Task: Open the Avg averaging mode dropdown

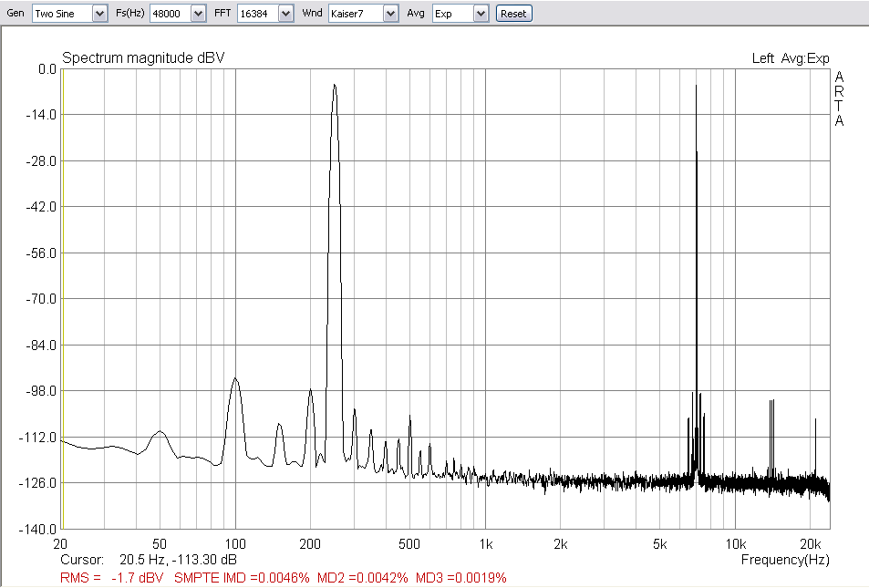Action: 481,14
